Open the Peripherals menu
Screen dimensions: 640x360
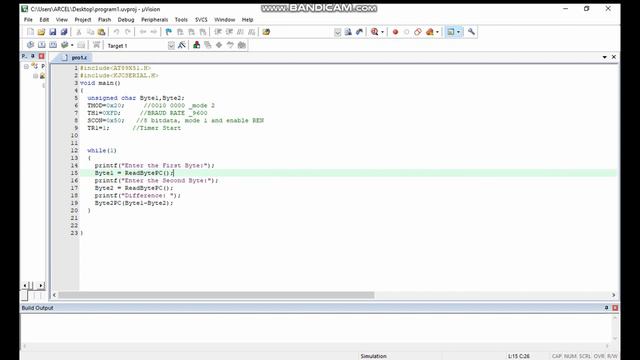[x=154, y=20]
